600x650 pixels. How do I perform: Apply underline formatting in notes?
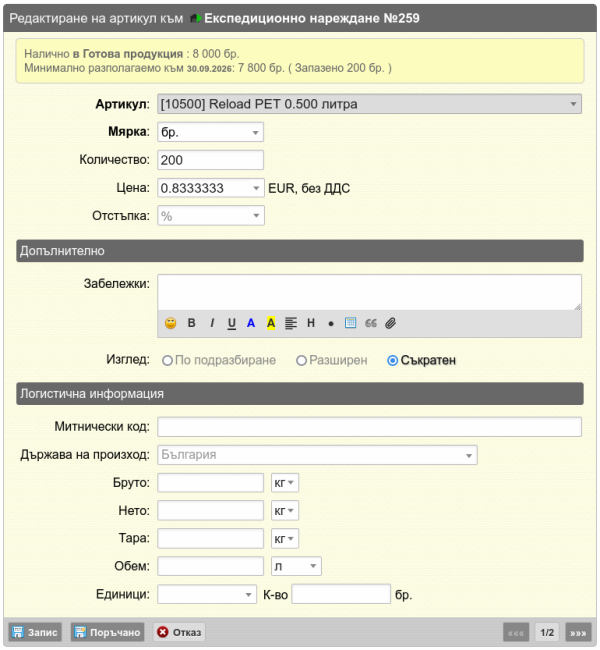[232, 323]
